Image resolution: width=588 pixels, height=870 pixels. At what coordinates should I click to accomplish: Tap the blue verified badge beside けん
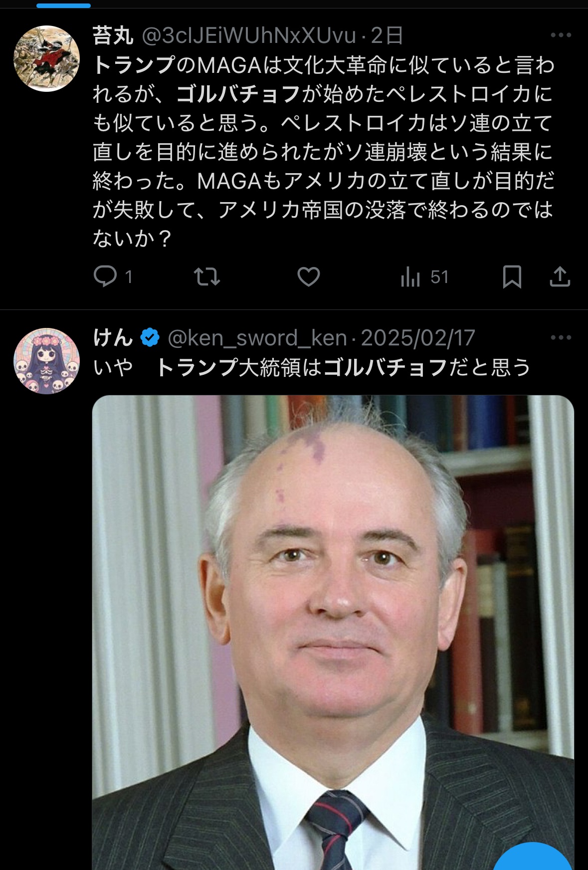[x=150, y=338]
